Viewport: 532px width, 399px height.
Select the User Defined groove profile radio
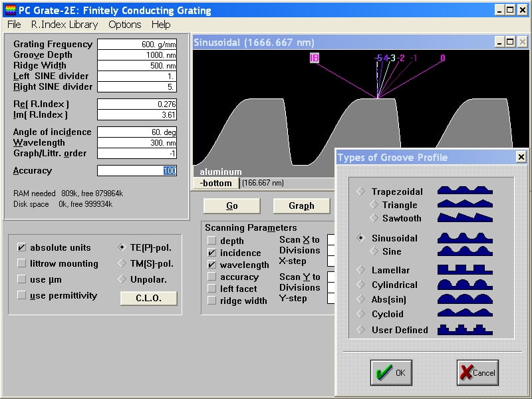tap(360, 329)
